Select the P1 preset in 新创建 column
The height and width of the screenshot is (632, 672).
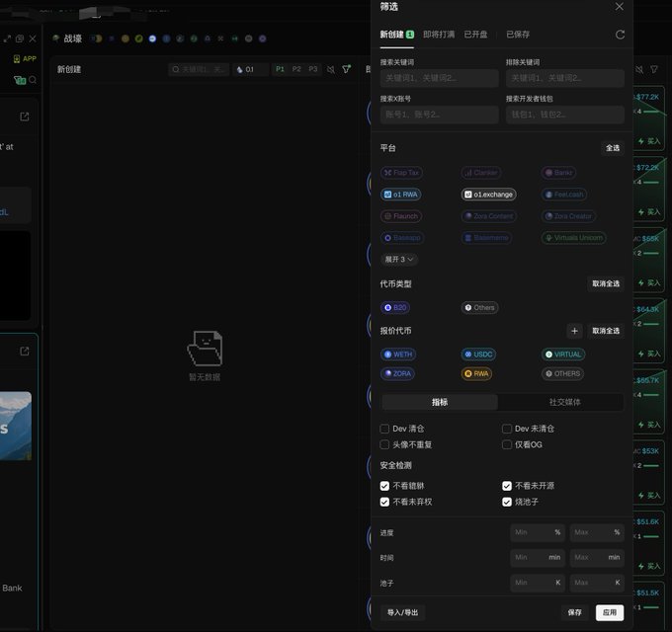[x=280, y=69]
